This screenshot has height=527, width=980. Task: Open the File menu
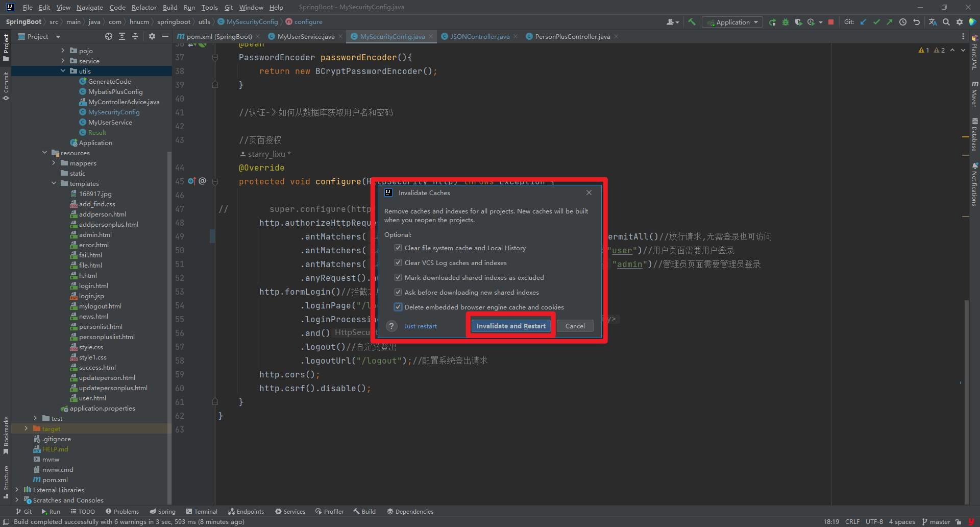pos(28,7)
